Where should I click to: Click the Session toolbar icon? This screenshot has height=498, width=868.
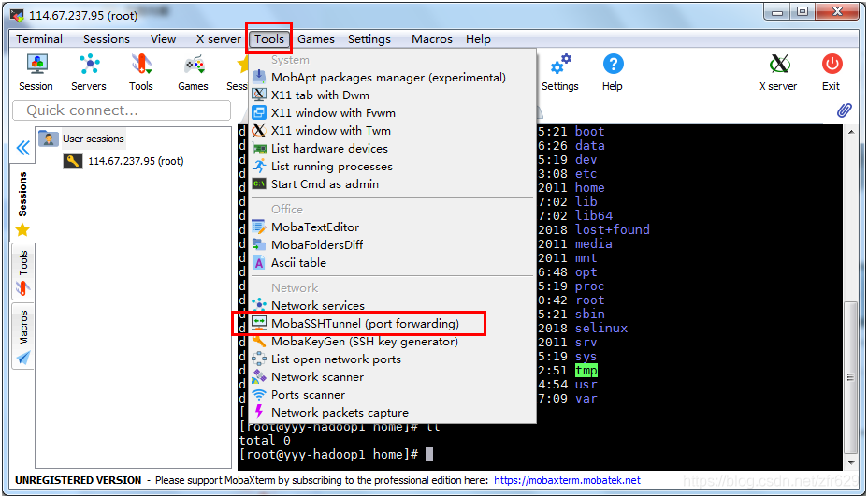(x=36, y=72)
